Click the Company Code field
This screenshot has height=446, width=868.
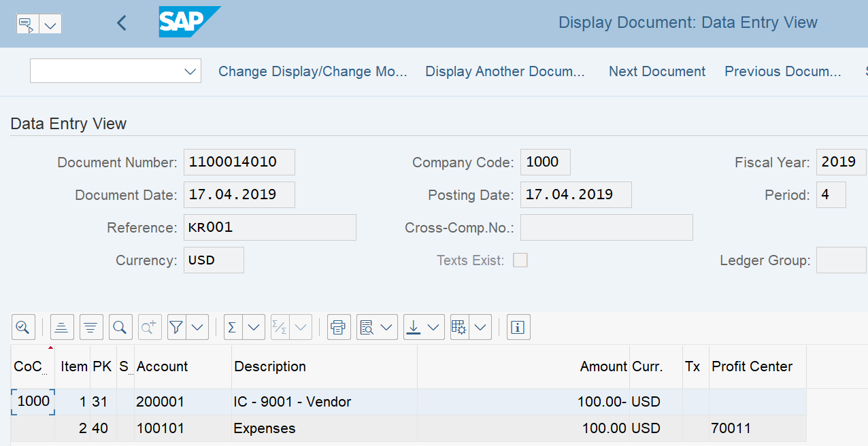point(546,162)
